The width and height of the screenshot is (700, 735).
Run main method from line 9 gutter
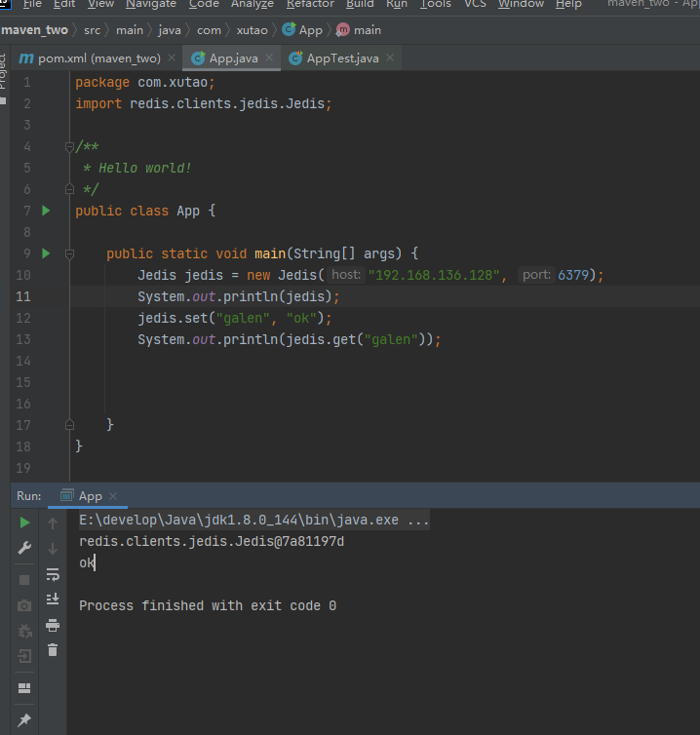pyautogui.click(x=46, y=253)
